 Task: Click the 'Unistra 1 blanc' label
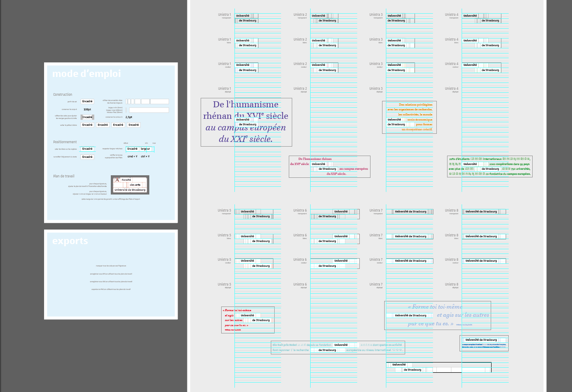[224, 41]
